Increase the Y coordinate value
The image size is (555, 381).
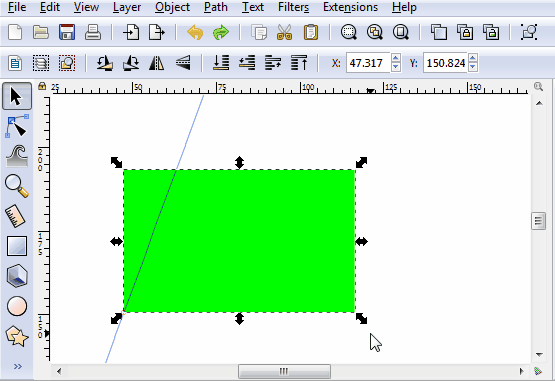tap(473, 58)
